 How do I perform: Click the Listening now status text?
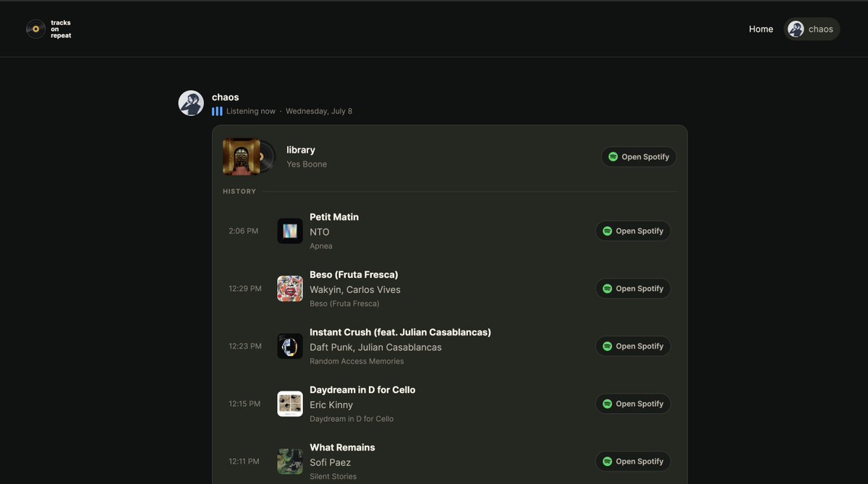point(251,111)
